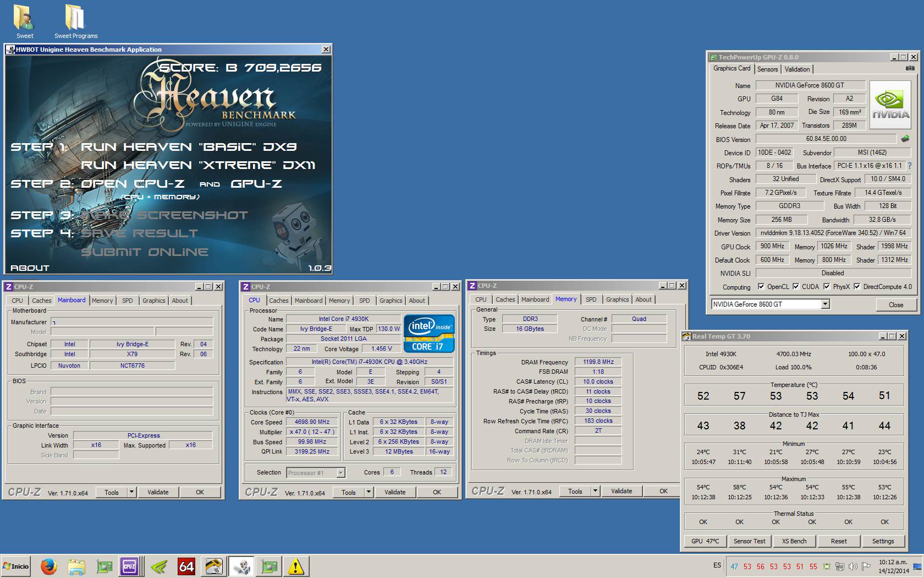Select the active HWBOT Heaven taskbar icon
Viewport: 924px width, 578px height.
click(241, 566)
